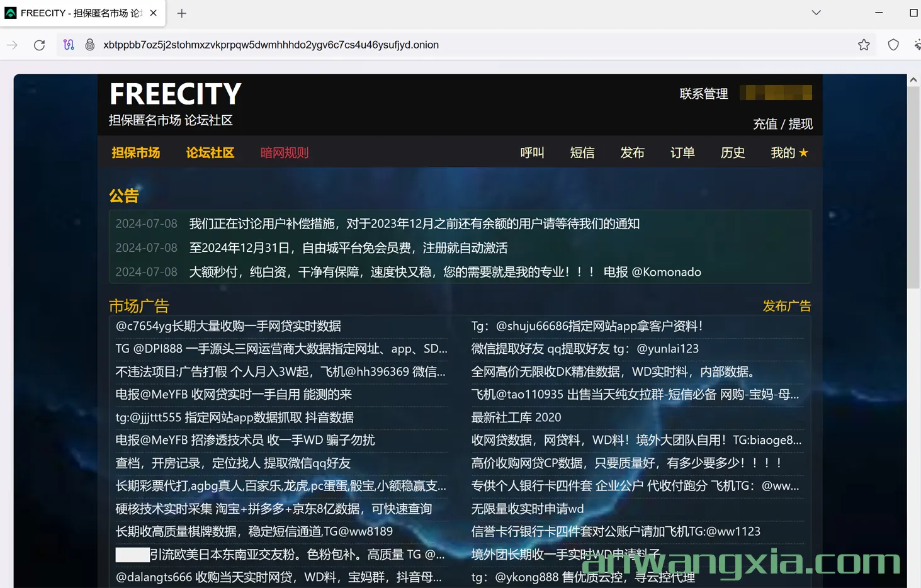The width and height of the screenshot is (921, 588).
Task: Click the address bar onion URL field
Action: coord(272,45)
